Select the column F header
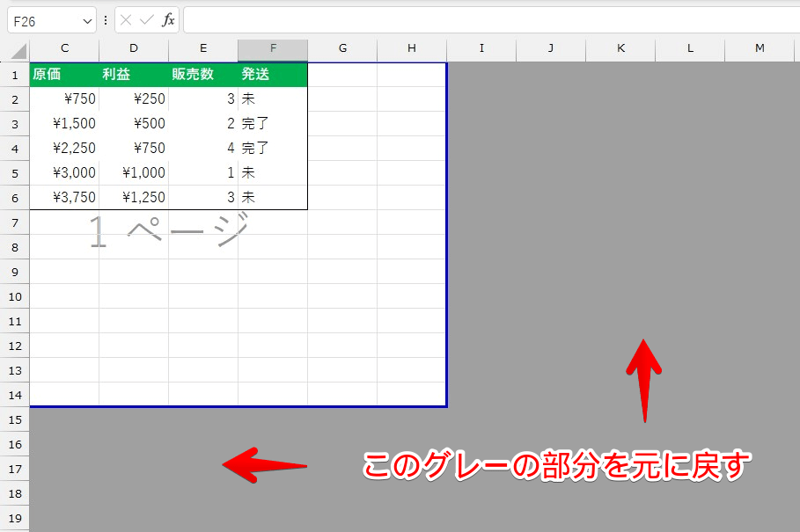 pos(273,48)
